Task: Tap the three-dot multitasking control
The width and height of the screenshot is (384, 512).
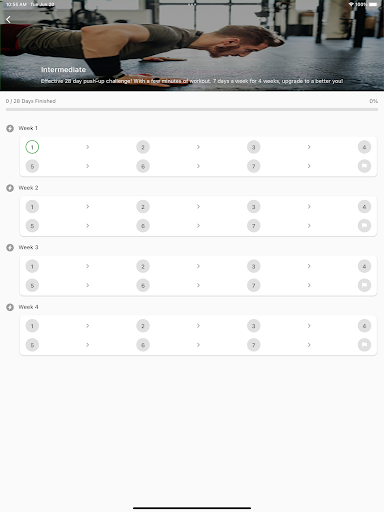Action: tap(192, 4)
